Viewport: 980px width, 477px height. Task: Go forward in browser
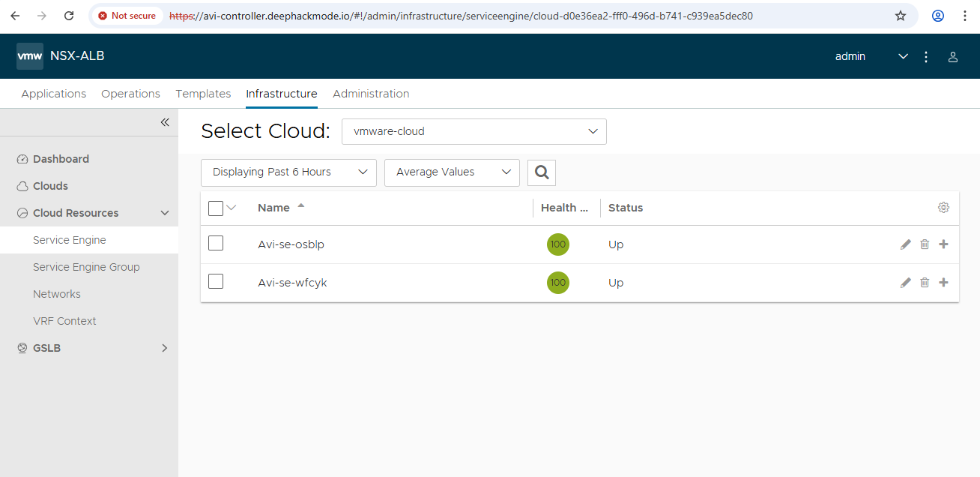tap(42, 16)
